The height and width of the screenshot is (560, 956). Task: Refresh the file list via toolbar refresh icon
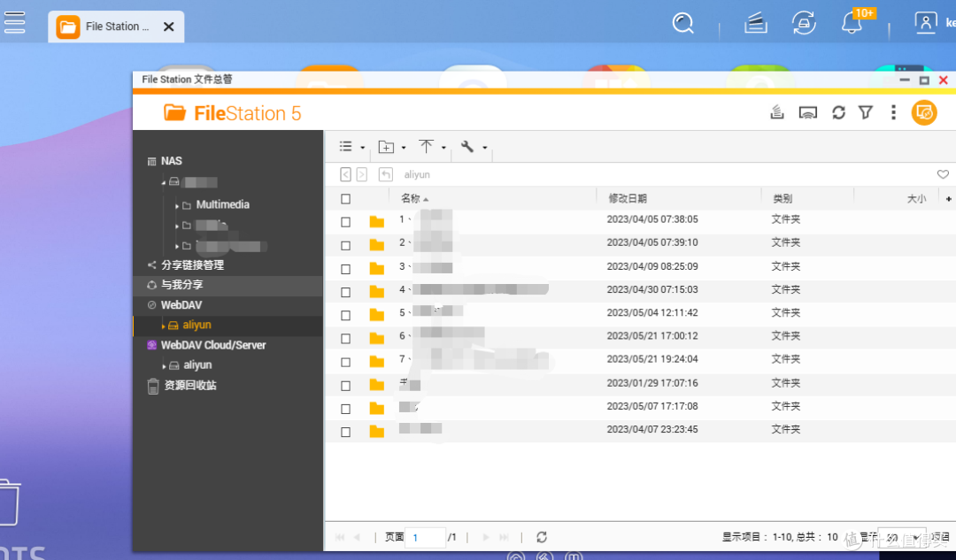pos(838,112)
